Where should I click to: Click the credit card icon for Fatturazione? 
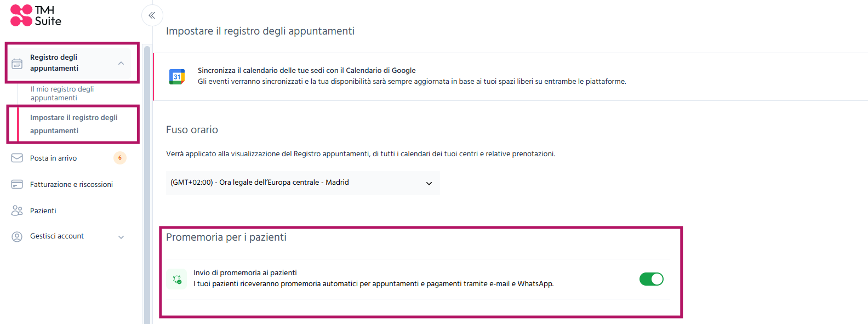[x=17, y=184]
